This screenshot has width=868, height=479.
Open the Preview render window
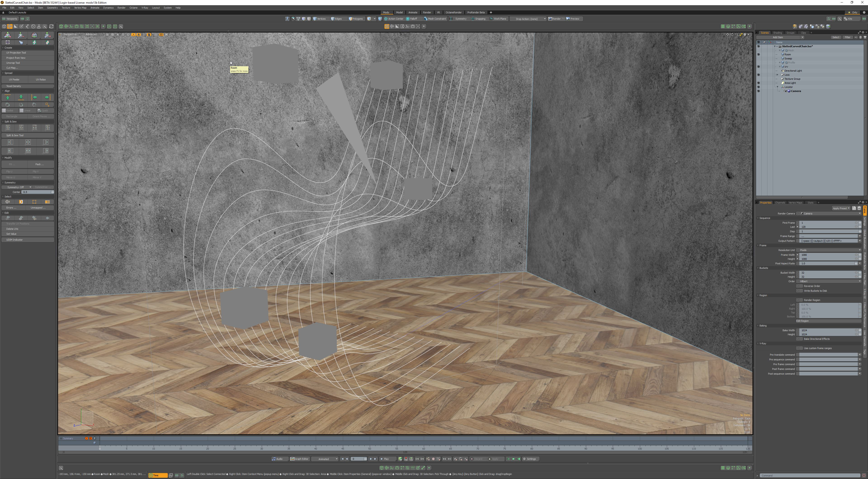click(x=573, y=19)
